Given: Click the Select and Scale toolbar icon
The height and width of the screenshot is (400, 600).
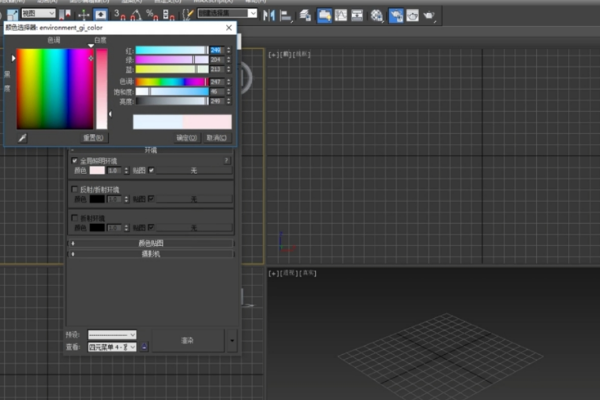Looking at the screenshot, I should tap(13, 15).
